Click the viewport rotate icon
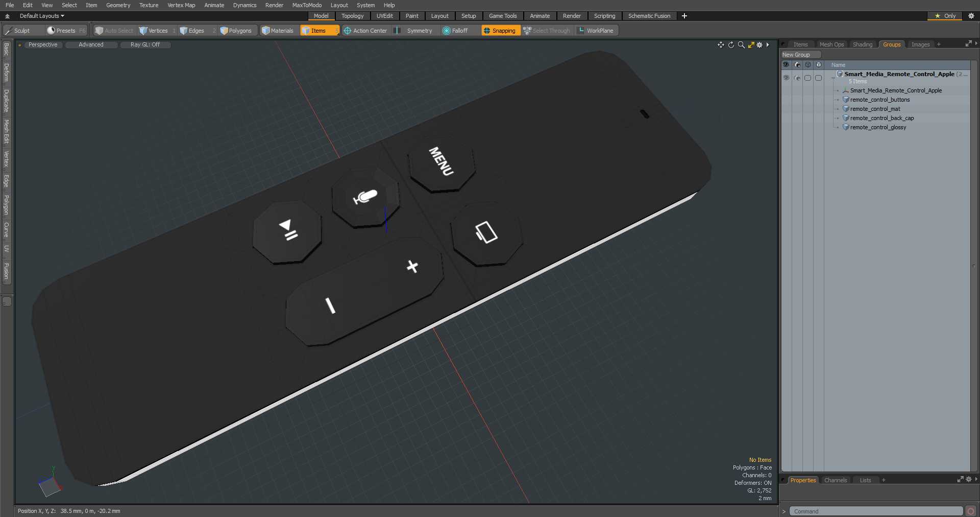The height and width of the screenshot is (517, 980). [731, 45]
